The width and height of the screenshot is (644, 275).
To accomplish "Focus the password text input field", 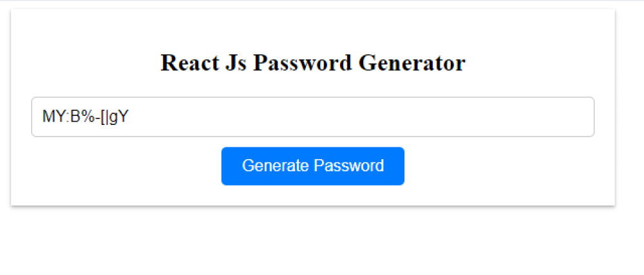I will (312, 117).
